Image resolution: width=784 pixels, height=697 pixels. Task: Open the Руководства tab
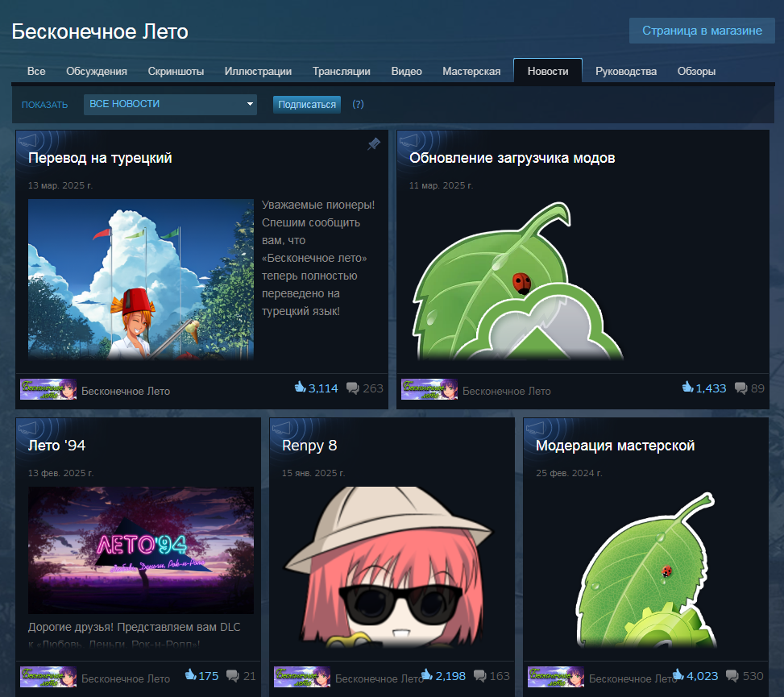click(x=626, y=72)
